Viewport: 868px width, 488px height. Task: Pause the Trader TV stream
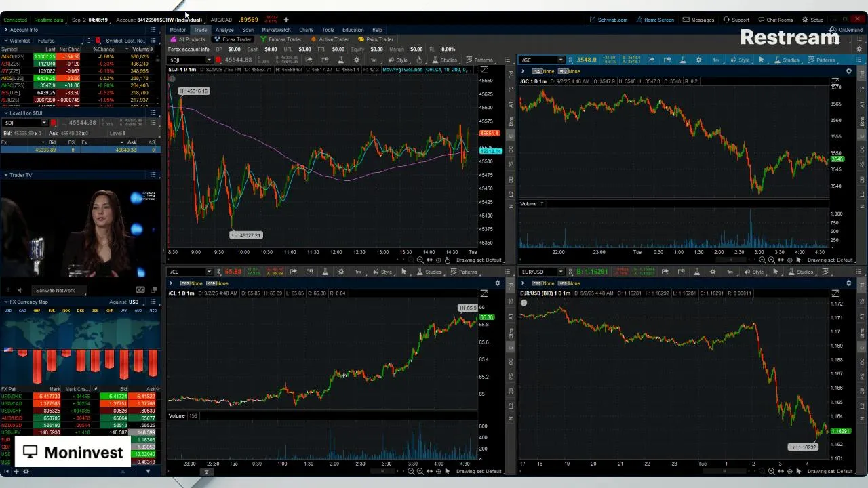[x=8, y=290]
